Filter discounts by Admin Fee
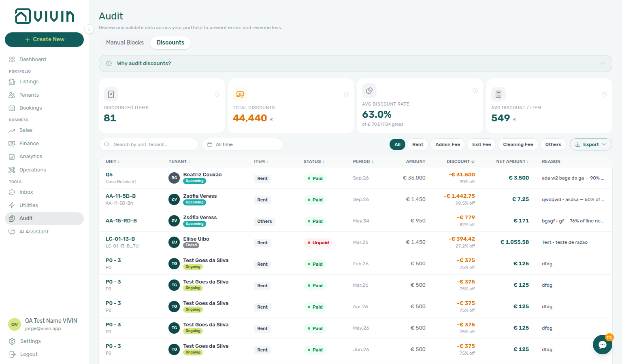This screenshot has width=622, height=364. point(448,144)
